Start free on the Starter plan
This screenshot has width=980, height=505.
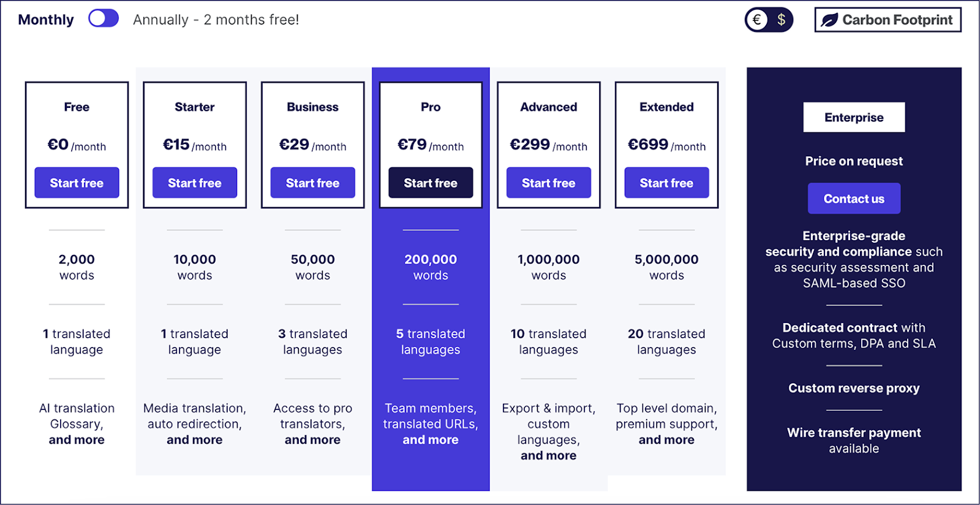[194, 183]
